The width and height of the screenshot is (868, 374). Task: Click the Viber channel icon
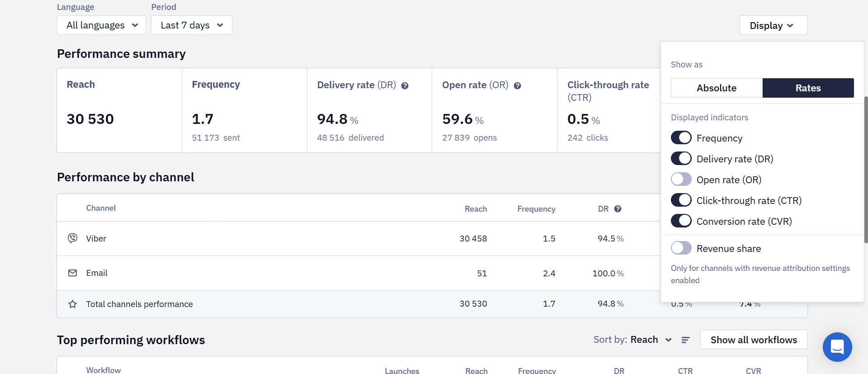tap(72, 238)
